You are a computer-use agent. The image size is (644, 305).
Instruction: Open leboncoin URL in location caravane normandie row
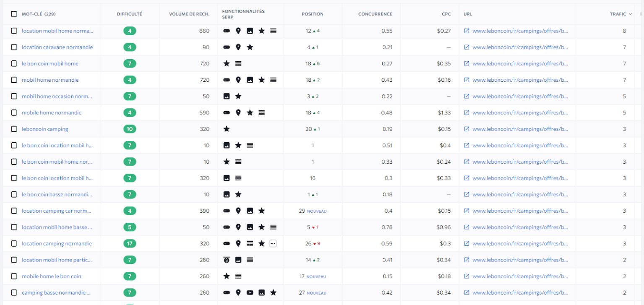click(520, 47)
